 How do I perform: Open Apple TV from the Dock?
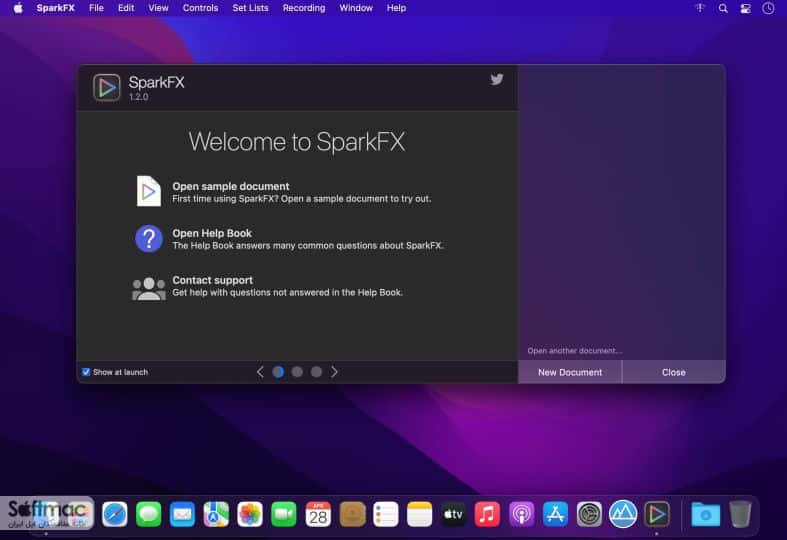coord(453,514)
